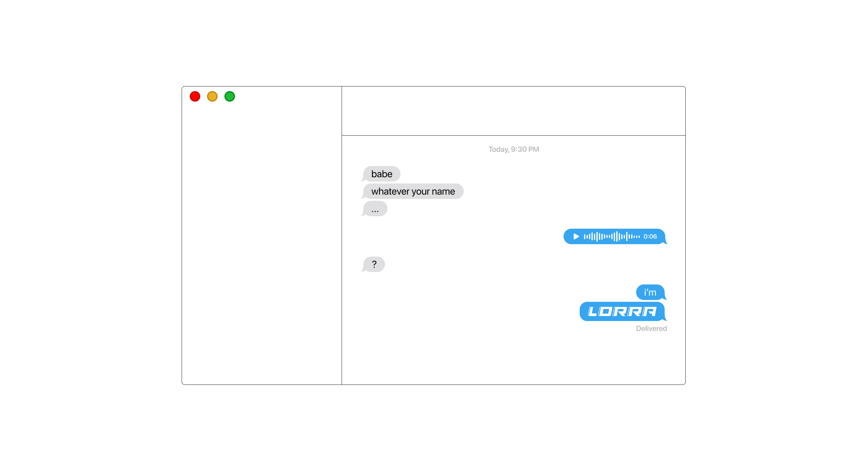
Task: Maximize the window with green button
Action: click(230, 96)
